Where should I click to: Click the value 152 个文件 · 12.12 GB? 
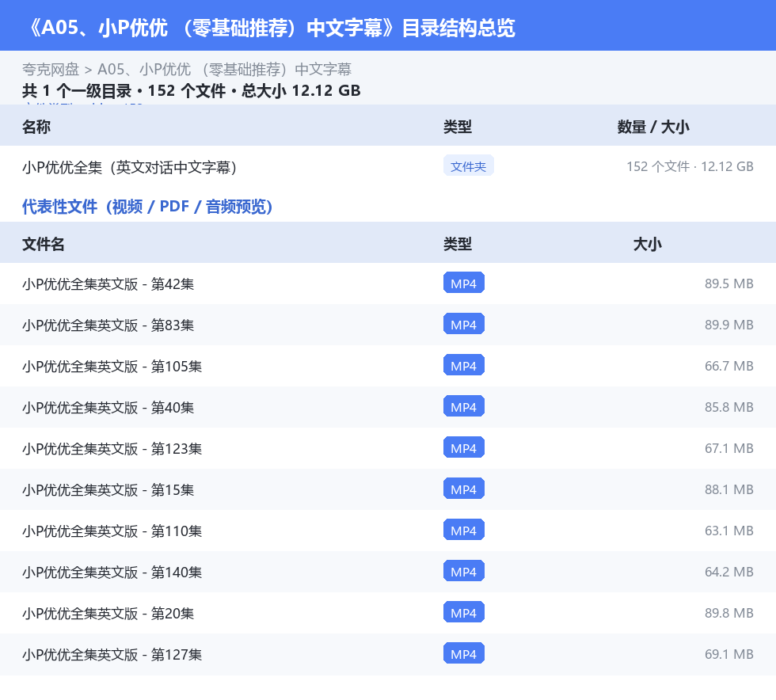coord(690,166)
